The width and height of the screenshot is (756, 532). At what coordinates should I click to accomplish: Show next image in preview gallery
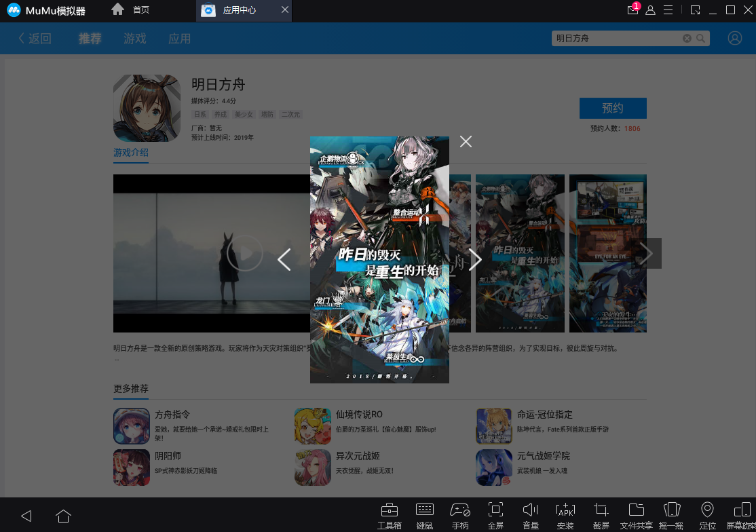pos(475,259)
